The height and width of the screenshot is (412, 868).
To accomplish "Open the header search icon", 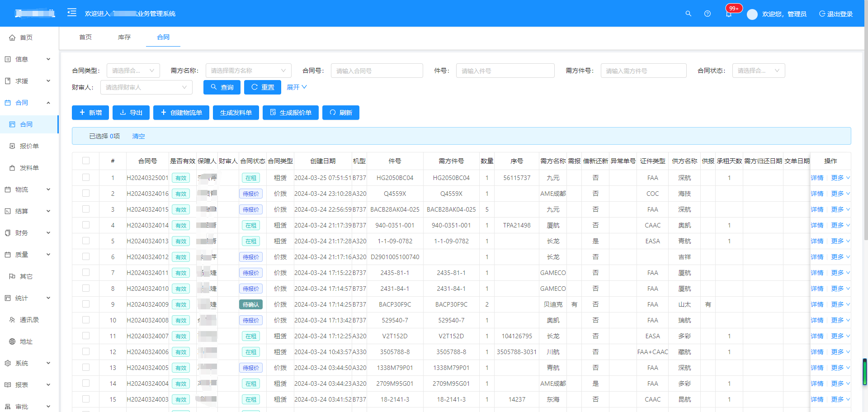I will coord(688,14).
